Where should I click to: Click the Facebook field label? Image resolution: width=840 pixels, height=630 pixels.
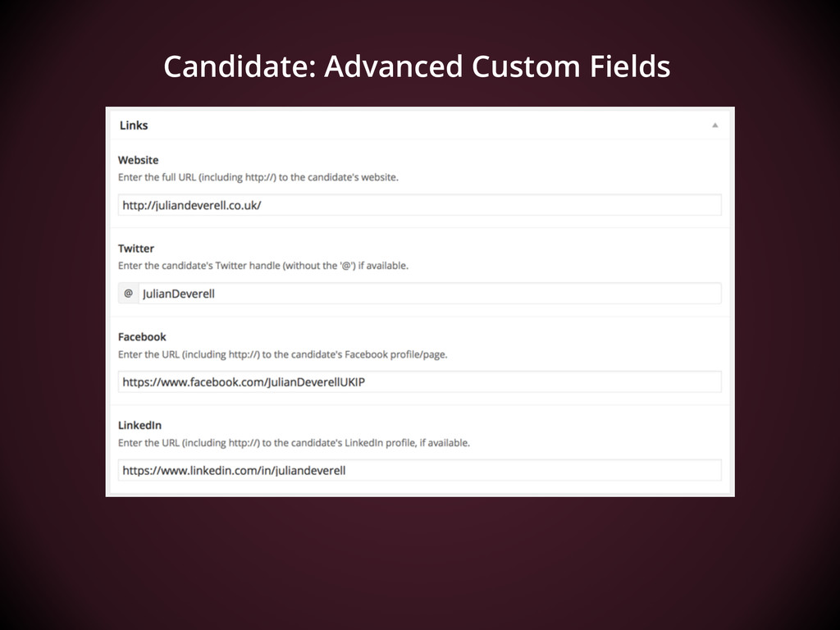(x=142, y=337)
